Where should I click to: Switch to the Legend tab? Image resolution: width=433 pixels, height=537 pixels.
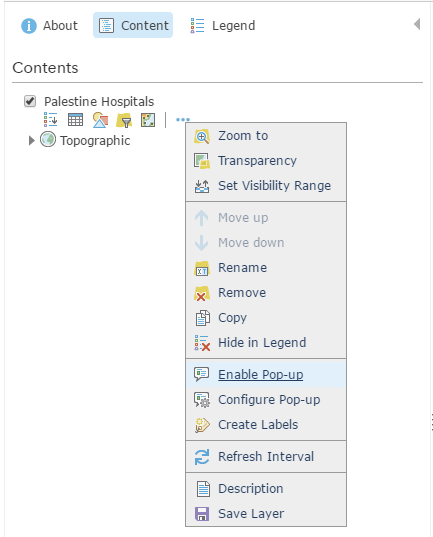click(x=223, y=25)
